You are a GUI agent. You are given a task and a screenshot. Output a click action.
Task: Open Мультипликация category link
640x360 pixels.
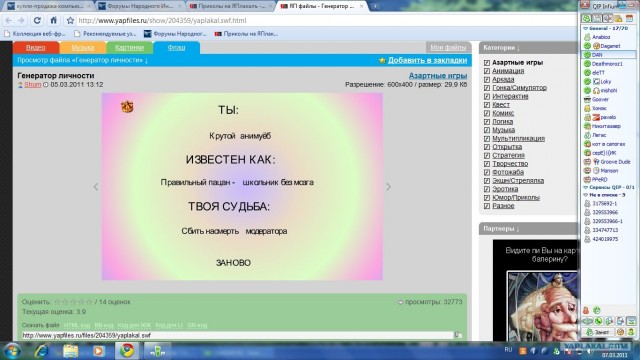coord(518,138)
